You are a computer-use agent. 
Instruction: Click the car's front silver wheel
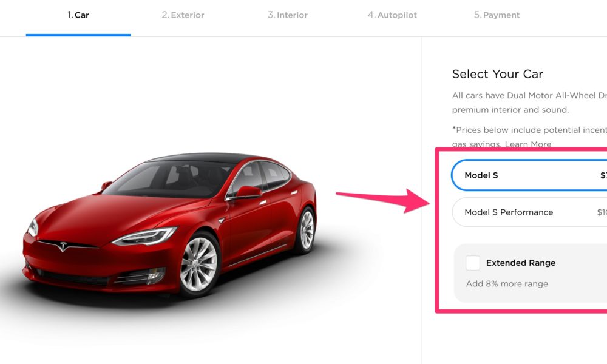pyautogui.click(x=199, y=264)
